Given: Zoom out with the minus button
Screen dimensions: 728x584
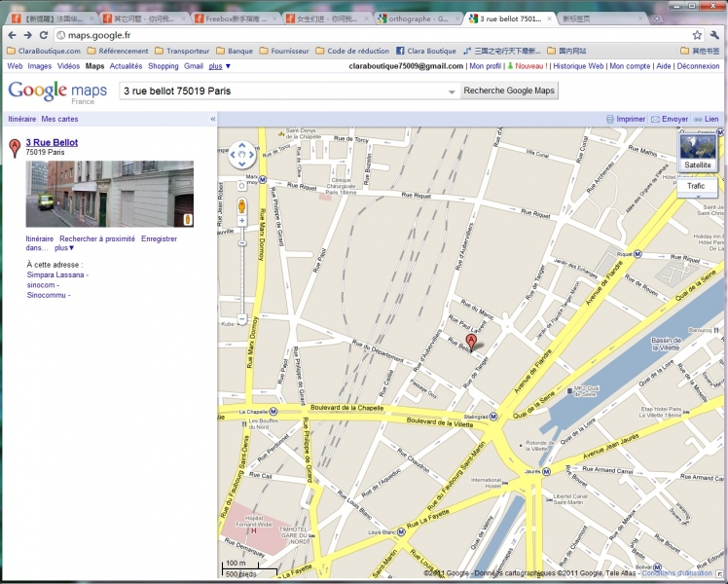Looking at the screenshot, I should pyautogui.click(x=242, y=319).
